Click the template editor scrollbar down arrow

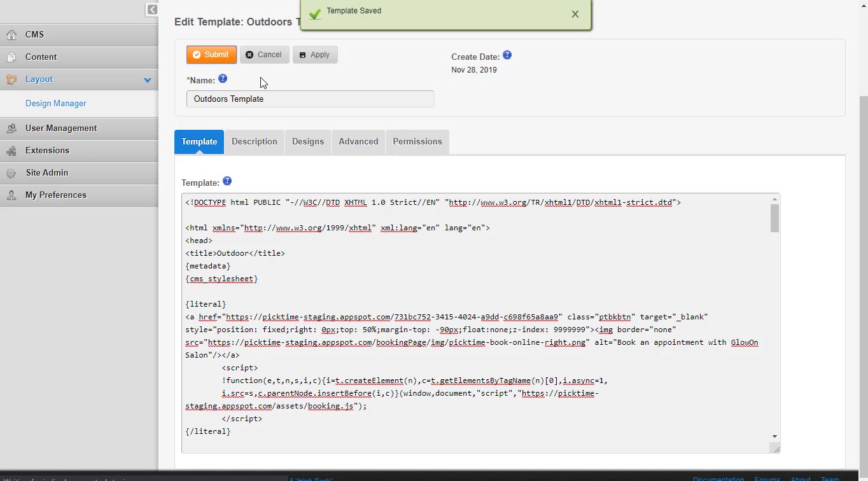(774, 436)
